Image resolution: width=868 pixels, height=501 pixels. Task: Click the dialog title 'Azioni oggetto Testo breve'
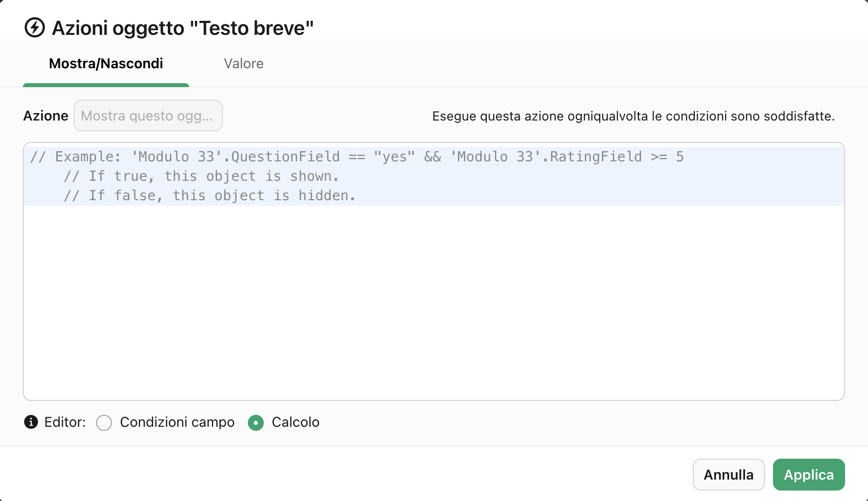tap(183, 28)
